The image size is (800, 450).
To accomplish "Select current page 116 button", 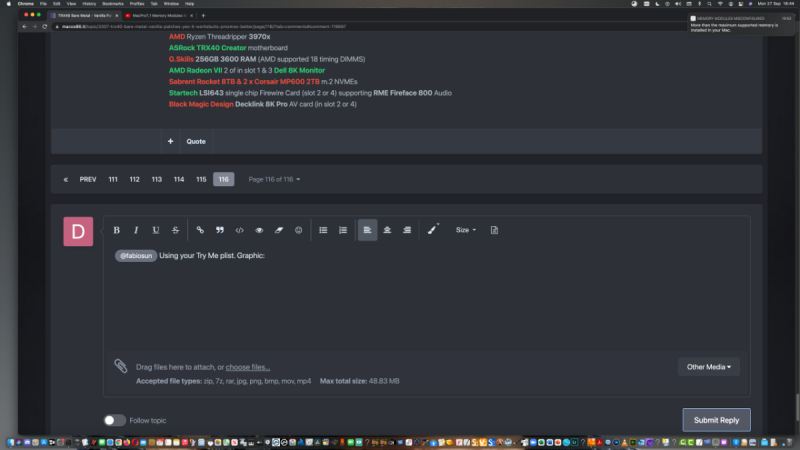I will tap(223, 179).
